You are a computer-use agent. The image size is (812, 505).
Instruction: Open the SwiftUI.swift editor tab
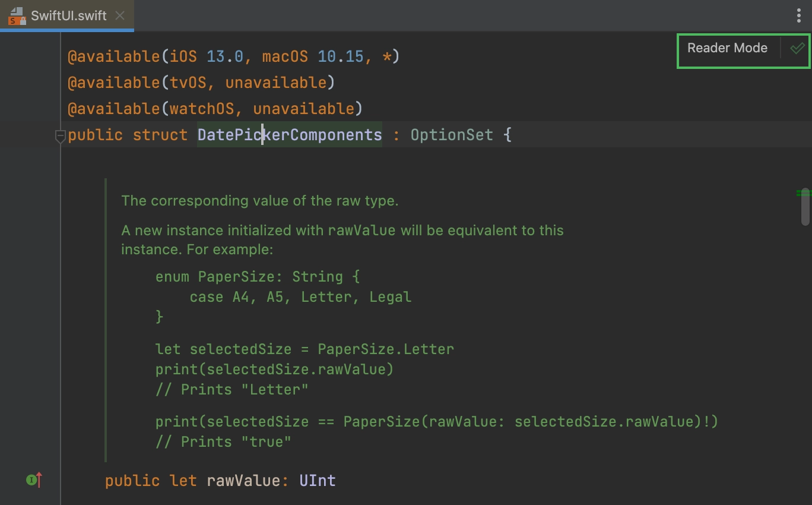click(x=66, y=15)
